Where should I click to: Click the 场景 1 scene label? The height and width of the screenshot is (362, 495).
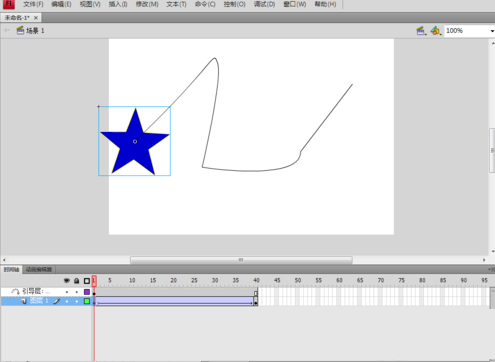point(35,31)
